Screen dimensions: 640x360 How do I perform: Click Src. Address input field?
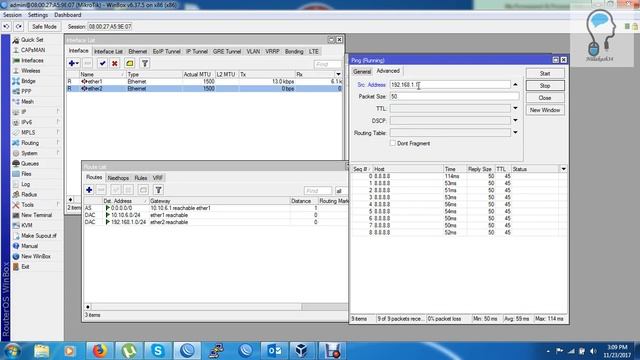[x=450, y=84]
